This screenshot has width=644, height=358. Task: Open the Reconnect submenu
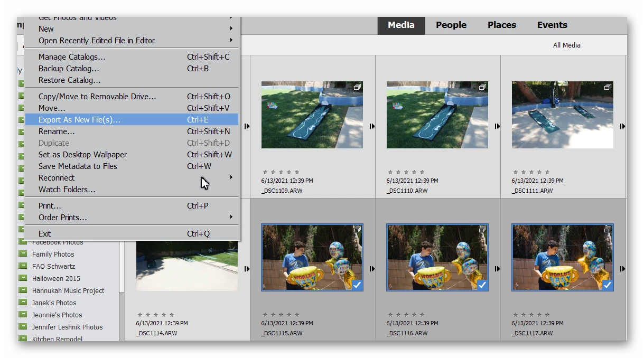click(x=132, y=178)
